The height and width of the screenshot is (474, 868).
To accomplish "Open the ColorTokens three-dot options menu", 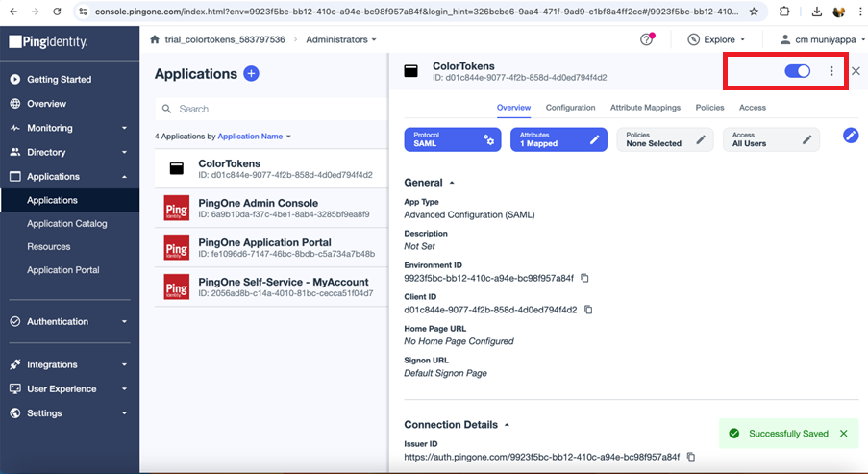I will [831, 71].
